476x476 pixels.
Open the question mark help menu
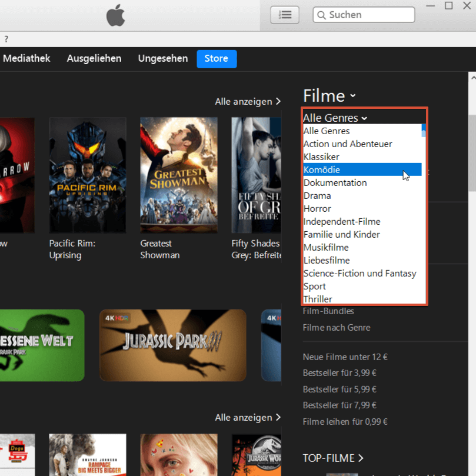click(6, 39)
